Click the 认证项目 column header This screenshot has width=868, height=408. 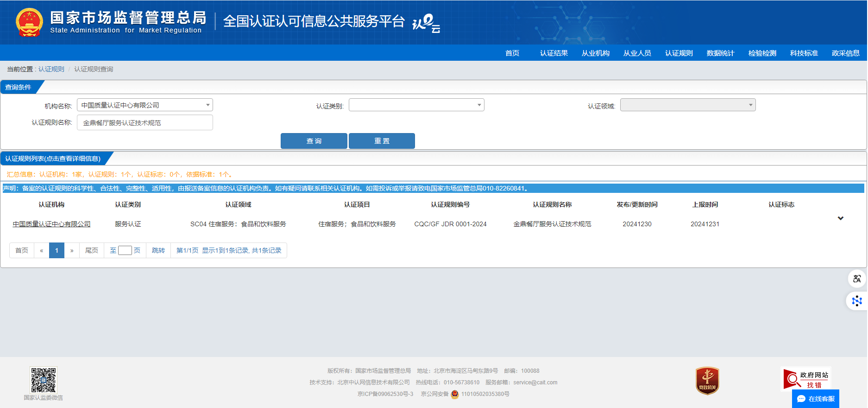point(357,204)
